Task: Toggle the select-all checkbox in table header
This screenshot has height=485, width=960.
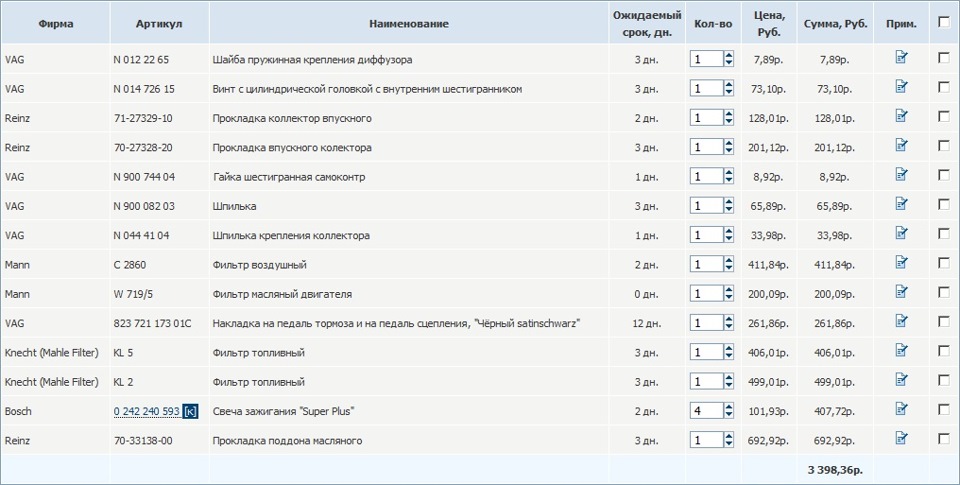Action: click(943, 22)
